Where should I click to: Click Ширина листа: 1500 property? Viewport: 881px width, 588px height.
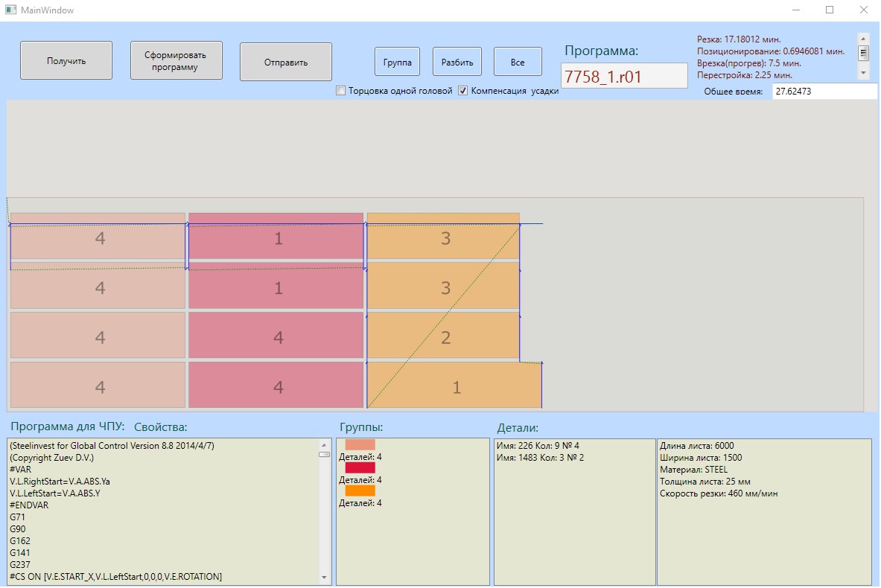click(701, 458)
